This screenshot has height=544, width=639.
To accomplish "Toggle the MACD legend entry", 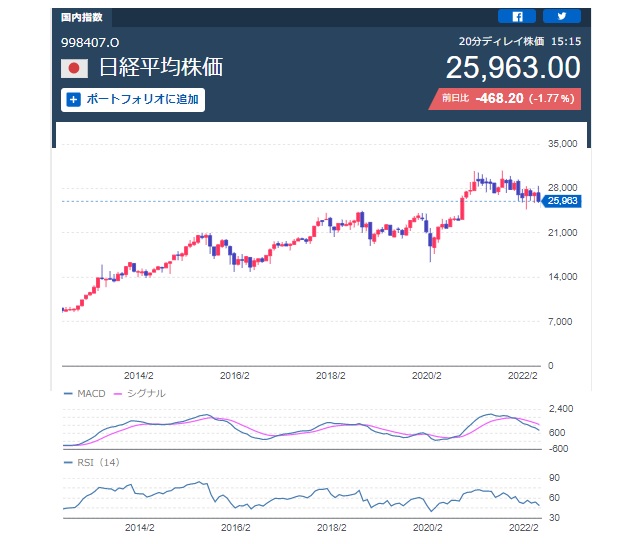I will pyautogui.click(x=85, y=394).
